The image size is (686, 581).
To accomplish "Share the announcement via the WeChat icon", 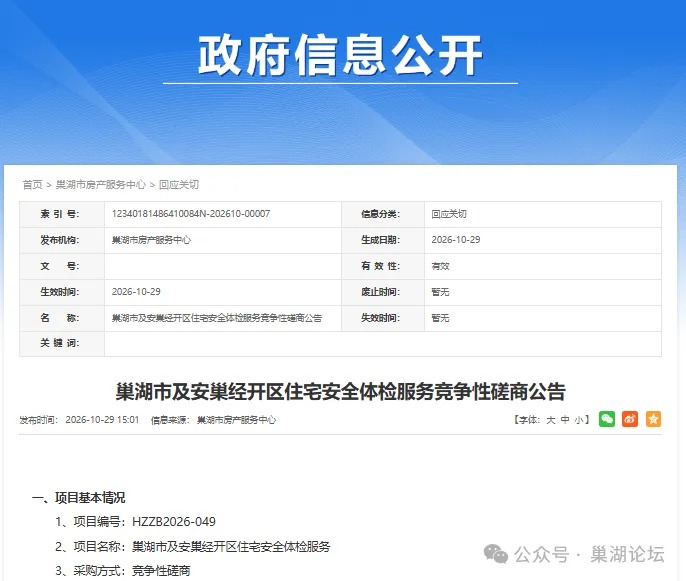I will (607, 419).
